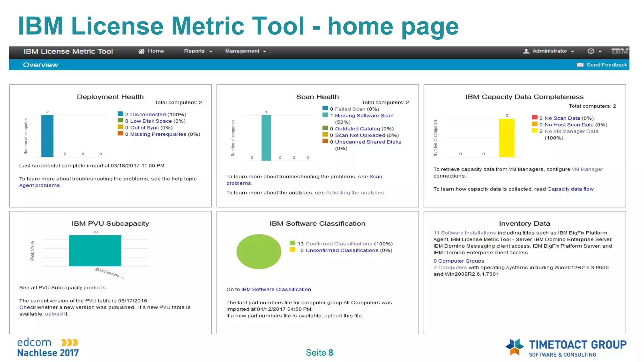Image resolution: width=644 pixels, height=362 pixels.
Task: Click the yellow No VM Manager Data swatch
Action: point(535,130)
